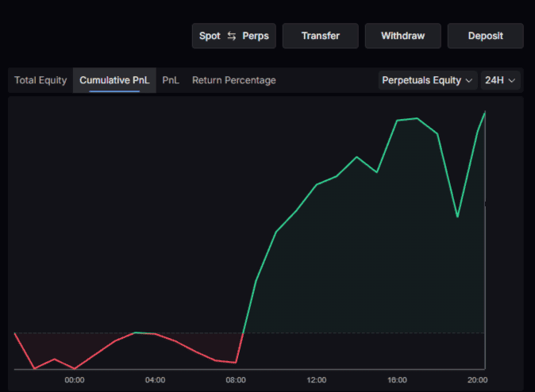Screen dimensions: 535x392
Task: Select the 16:00 mark on the time axis
Action: pyautogui.click(x=398, y=379)
